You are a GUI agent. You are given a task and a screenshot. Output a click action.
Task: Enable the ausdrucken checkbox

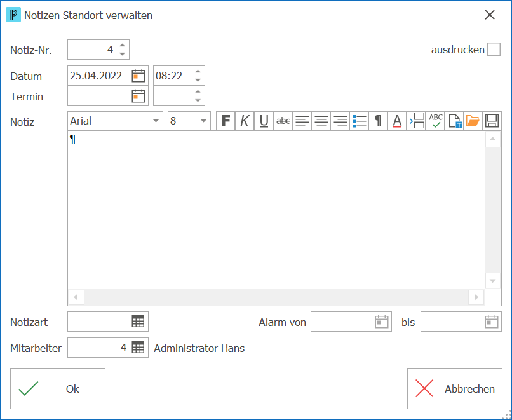[494, 50]
